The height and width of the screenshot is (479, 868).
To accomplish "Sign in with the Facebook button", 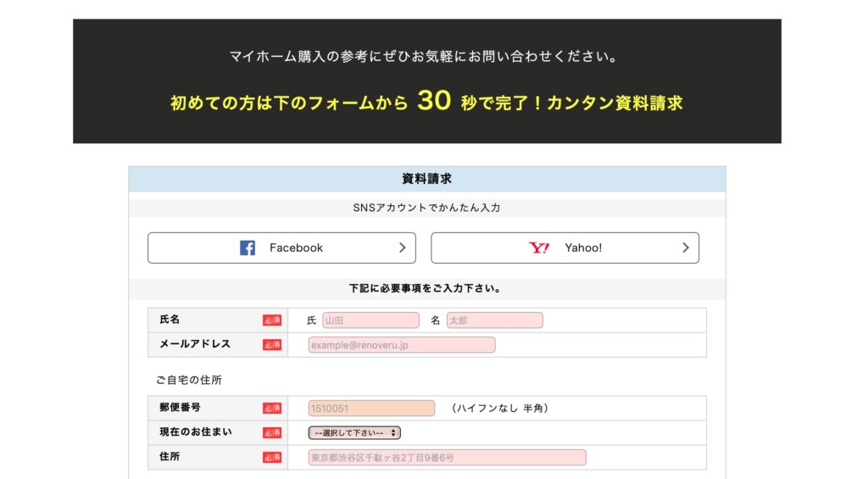I will coord(281,248).
